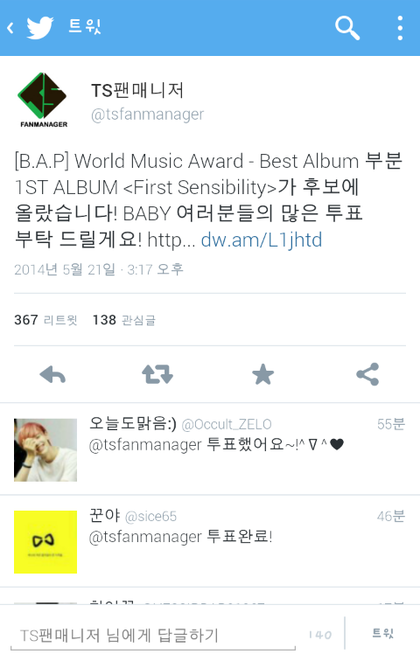420x661 pixels.
Task: Click the @tsfanmanager handle under the name
Action: click(x=148, y=114)
